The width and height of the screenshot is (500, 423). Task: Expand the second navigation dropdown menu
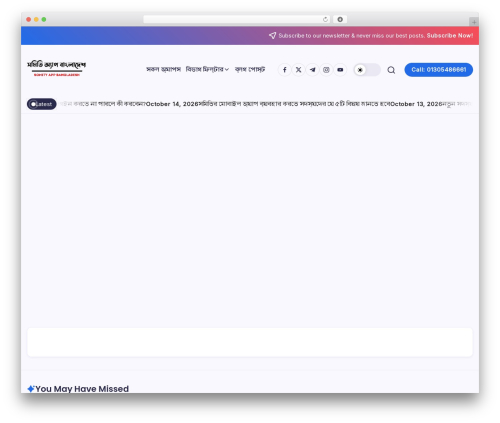207,69
